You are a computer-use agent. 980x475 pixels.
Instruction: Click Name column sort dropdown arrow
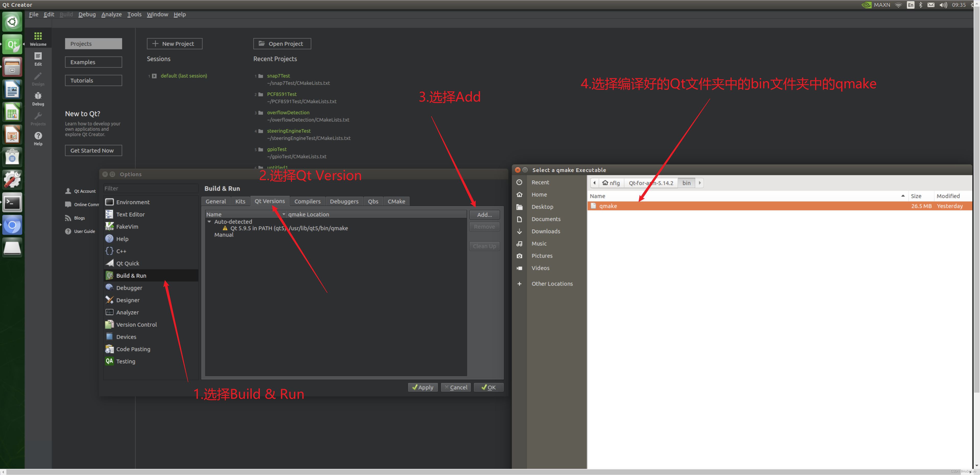(x=284, y=214)
